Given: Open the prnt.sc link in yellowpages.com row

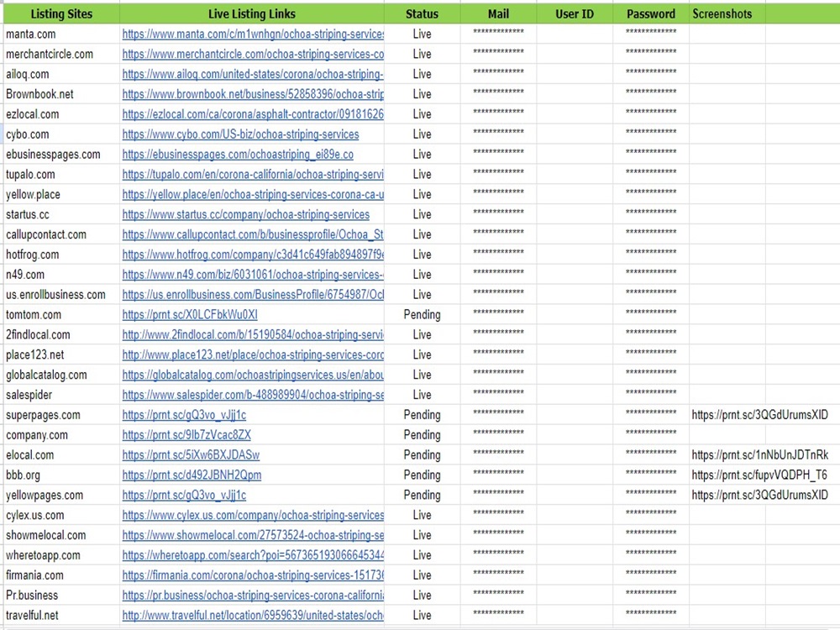Looking at the screenshot, I should point(184,495).
